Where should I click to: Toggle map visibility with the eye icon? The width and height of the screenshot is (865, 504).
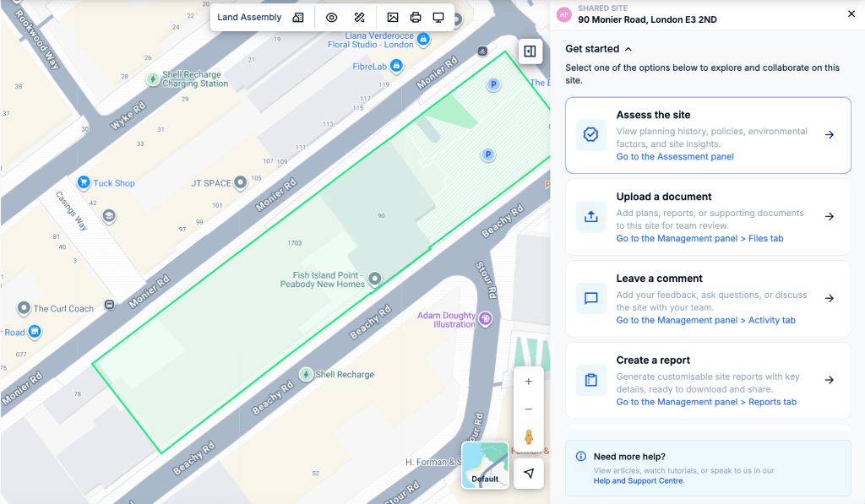pos(332,18)
